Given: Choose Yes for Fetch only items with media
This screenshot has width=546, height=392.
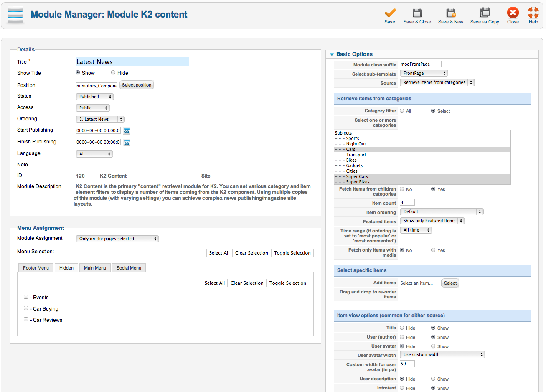Looking at the screenshot, I should click(x=433, y=250).
